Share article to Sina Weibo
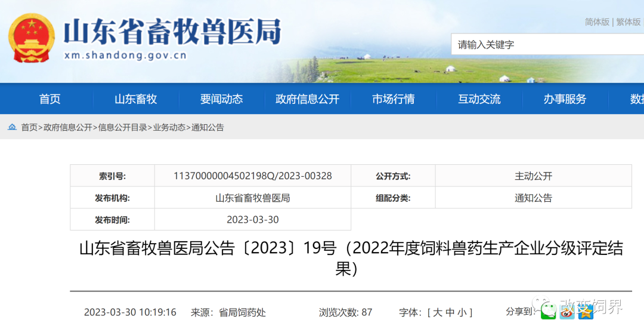The width and height of the screenshot is (644, 335). (x=566, y=312)
